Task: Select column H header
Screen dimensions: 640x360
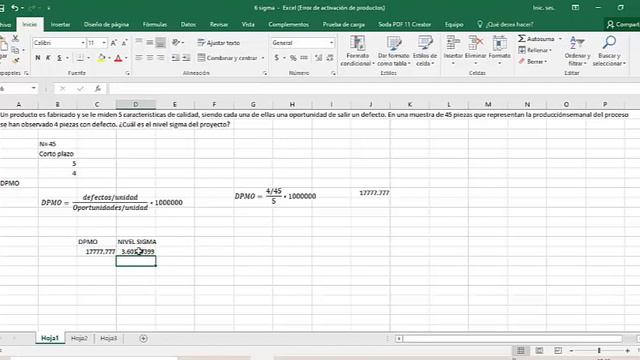Action: [x=292, y=104]
